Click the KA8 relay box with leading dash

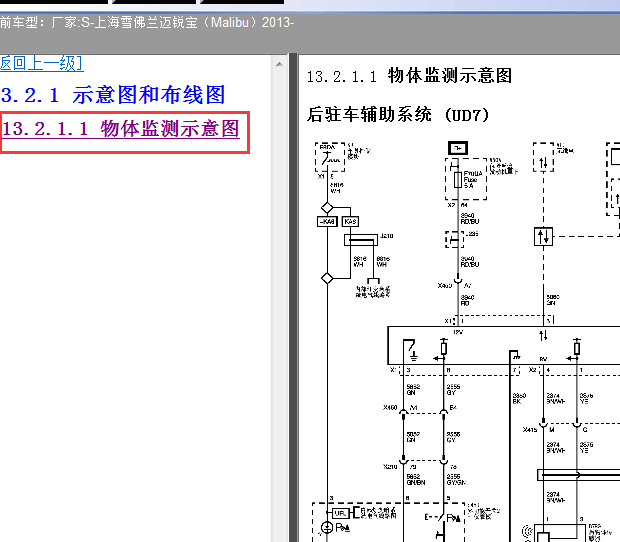327,222
